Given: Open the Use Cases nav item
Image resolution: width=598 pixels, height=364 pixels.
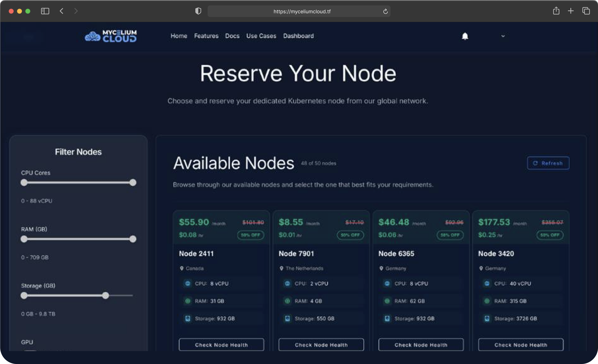Looking at the screenshot, I should pos(261,36).
